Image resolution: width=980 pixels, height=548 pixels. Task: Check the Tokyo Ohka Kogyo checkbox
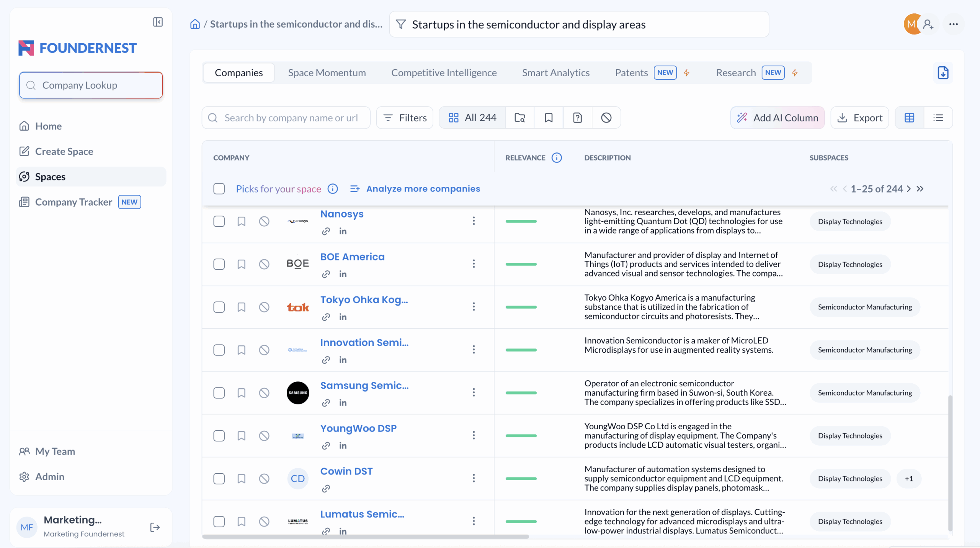(x=219, y=307)
